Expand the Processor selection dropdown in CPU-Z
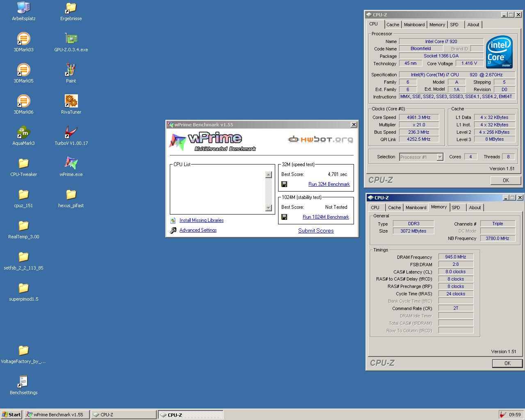The image size is (525, 420). [440, 157]
